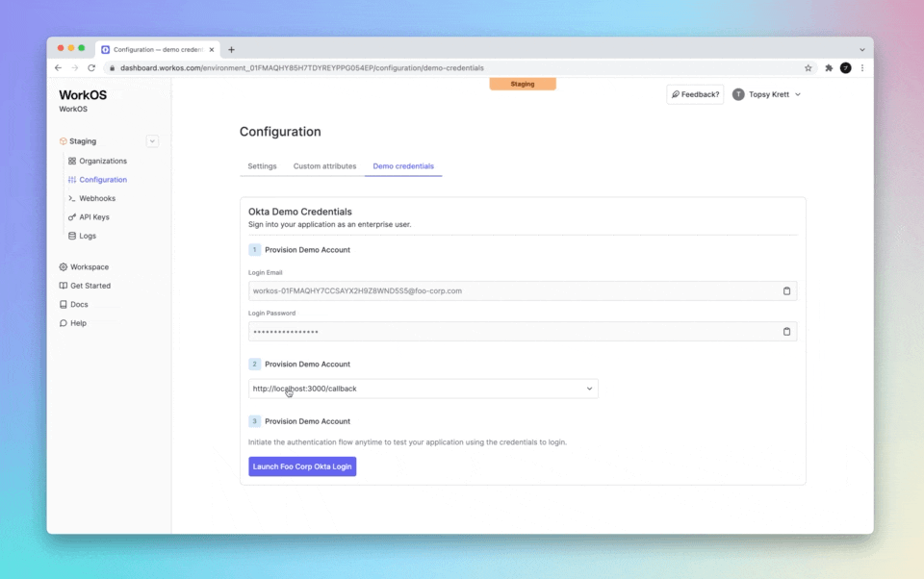Open Configuration in the sidebar
The height and width of the screenshot is (579, 924).
click(103, 180)
